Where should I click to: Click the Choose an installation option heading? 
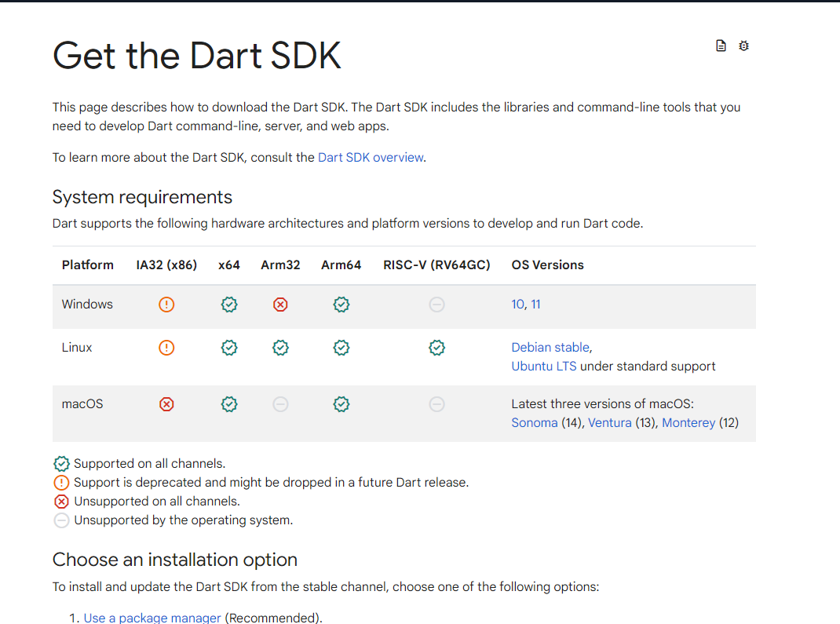pos(174,560)
